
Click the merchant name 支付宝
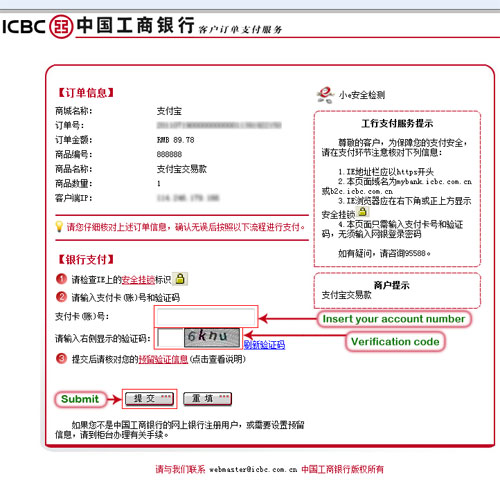(169, 111)
